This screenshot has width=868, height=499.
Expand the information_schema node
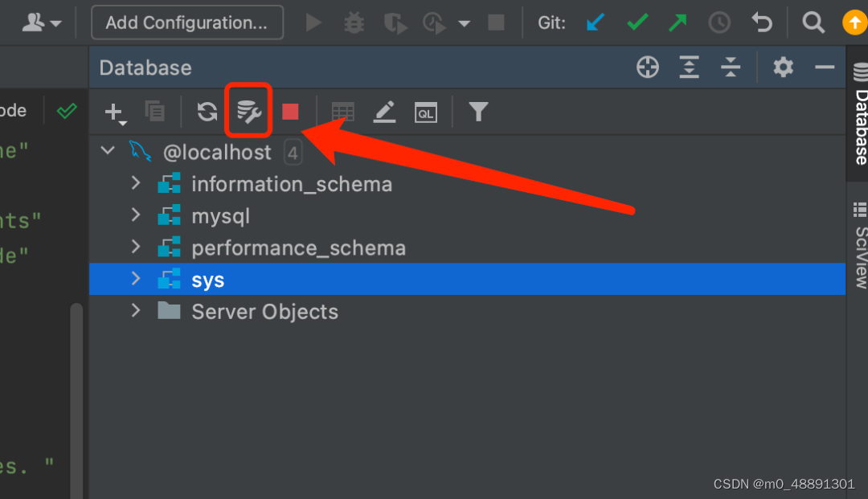point(136,183)
